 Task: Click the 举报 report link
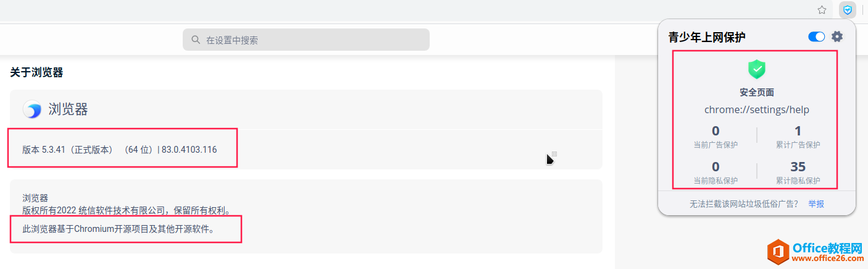tap(816, 203)
